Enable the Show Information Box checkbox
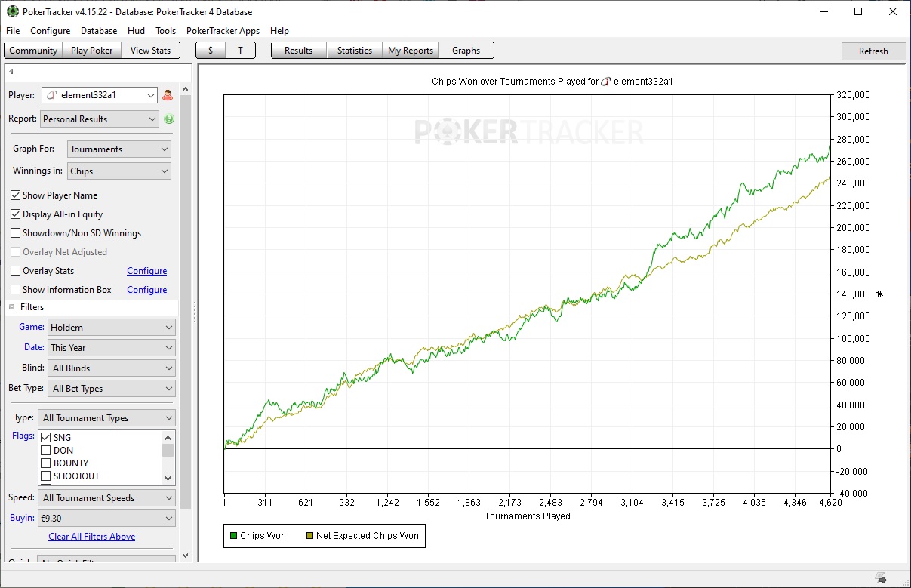911x588 pixels. pyautogui.click(x=16, y=290)
